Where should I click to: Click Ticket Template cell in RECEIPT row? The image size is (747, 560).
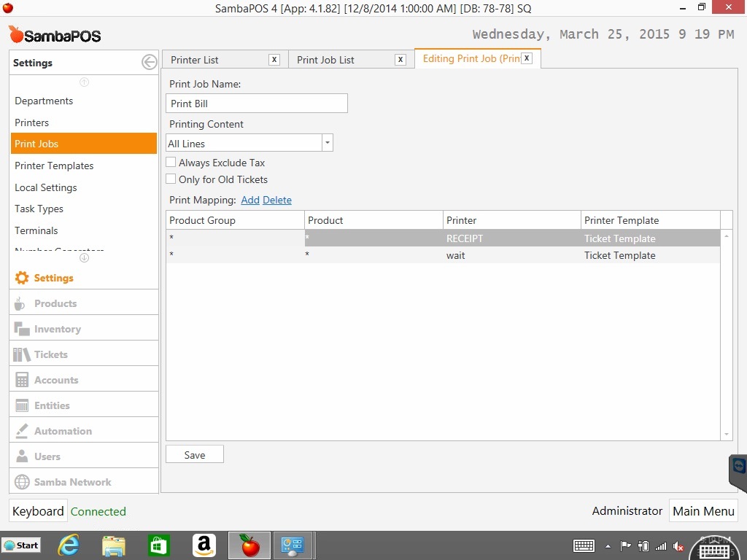pyautogui.click(x=650, y=238)
